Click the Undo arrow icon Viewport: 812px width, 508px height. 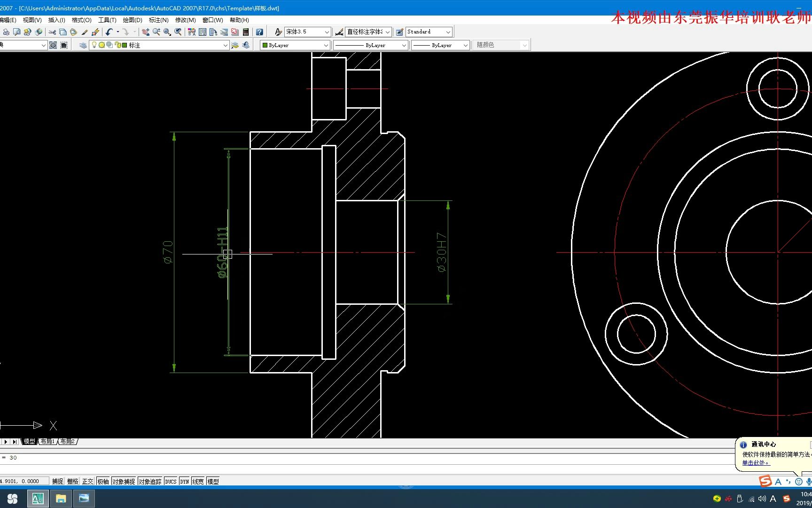click(109, 32)
